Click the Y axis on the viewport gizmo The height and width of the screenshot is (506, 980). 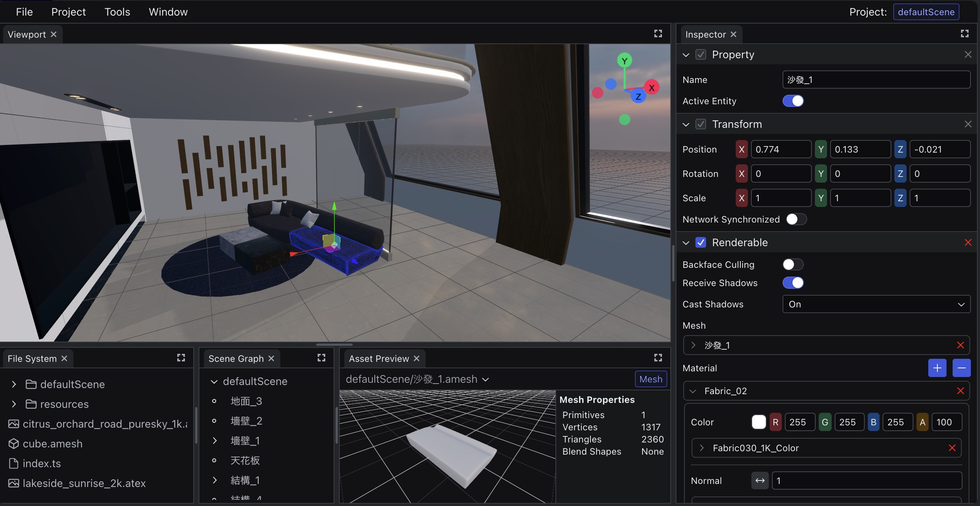624,60
